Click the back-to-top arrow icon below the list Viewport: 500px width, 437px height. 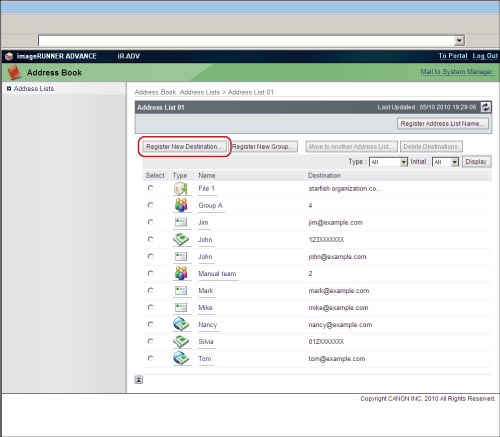click(139, 380)
